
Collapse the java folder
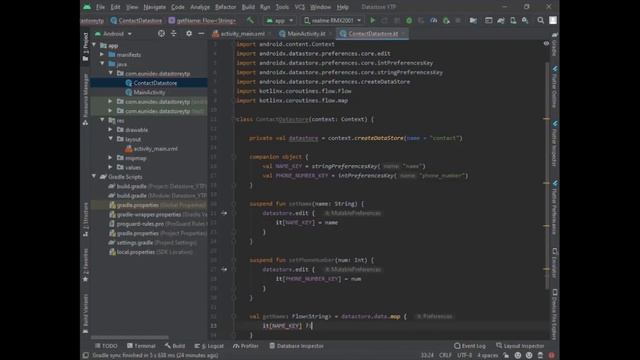(102, 64)
